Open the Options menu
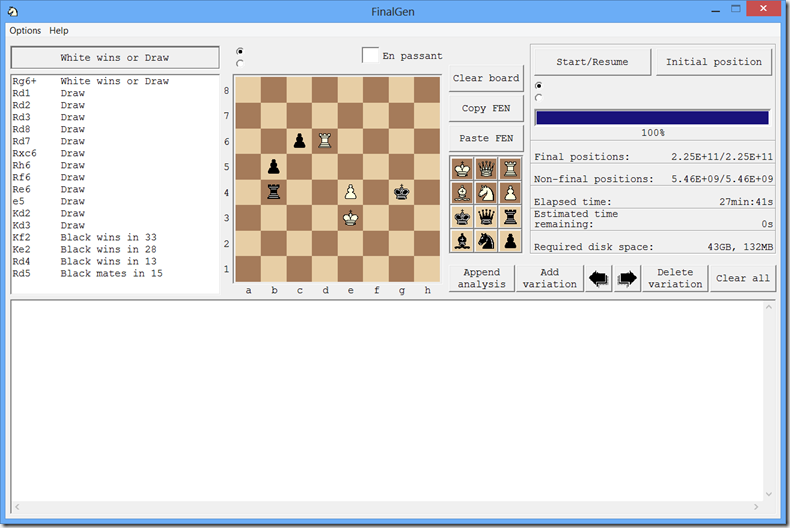 25,31
